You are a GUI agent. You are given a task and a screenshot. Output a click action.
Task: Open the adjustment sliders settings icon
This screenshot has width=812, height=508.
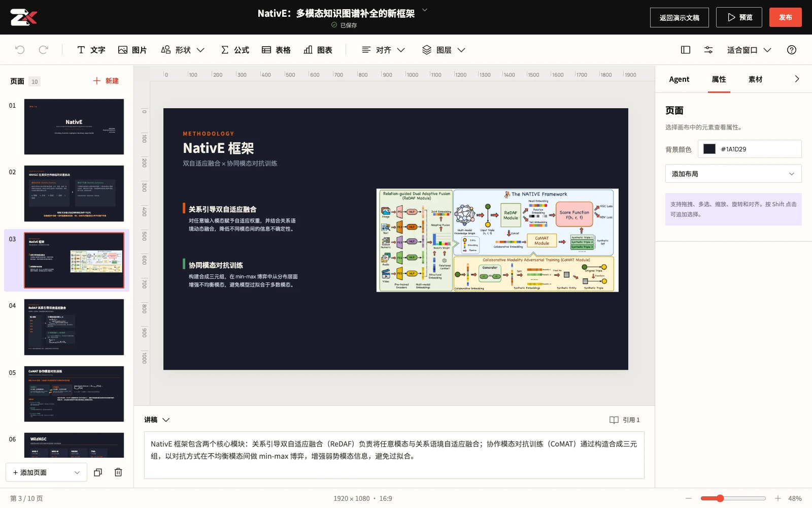[708, 50]
